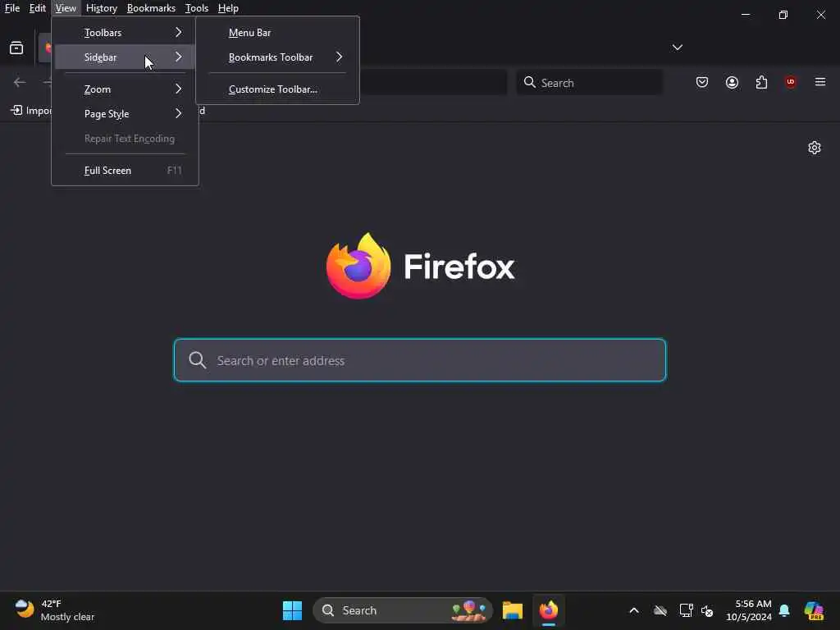The width and height of the screenshot is (840, 630).
Task: Open the Firefox View icon
Action: pyautogui.click(x=16, y=48)
